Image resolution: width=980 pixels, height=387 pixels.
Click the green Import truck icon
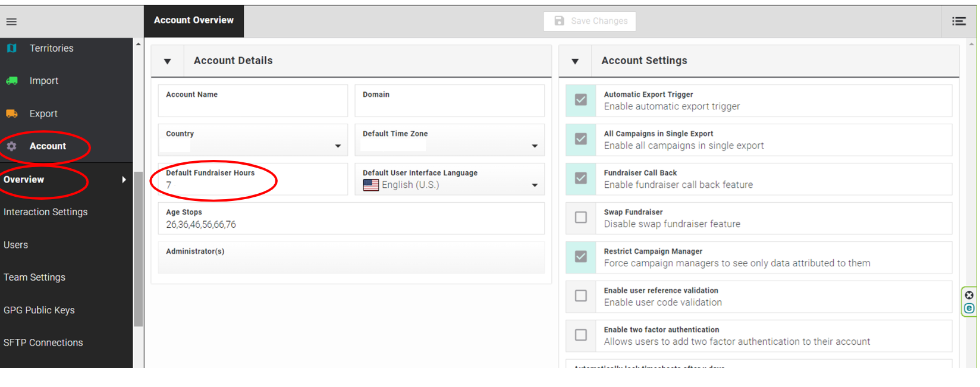click(12, 81)
